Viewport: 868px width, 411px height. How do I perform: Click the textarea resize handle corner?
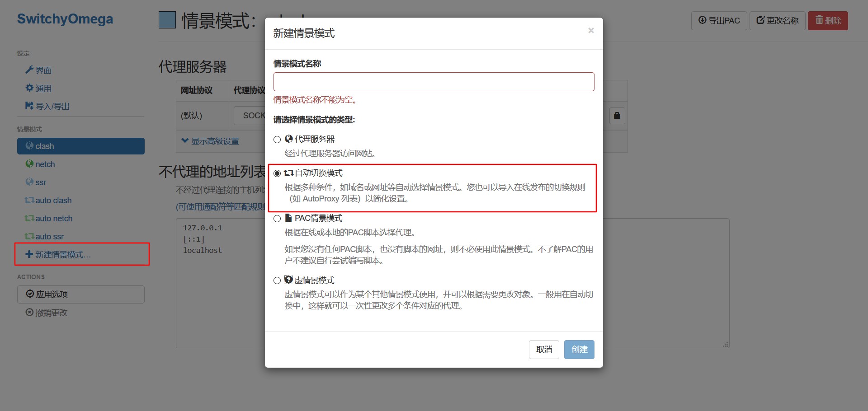pos(726,344)
